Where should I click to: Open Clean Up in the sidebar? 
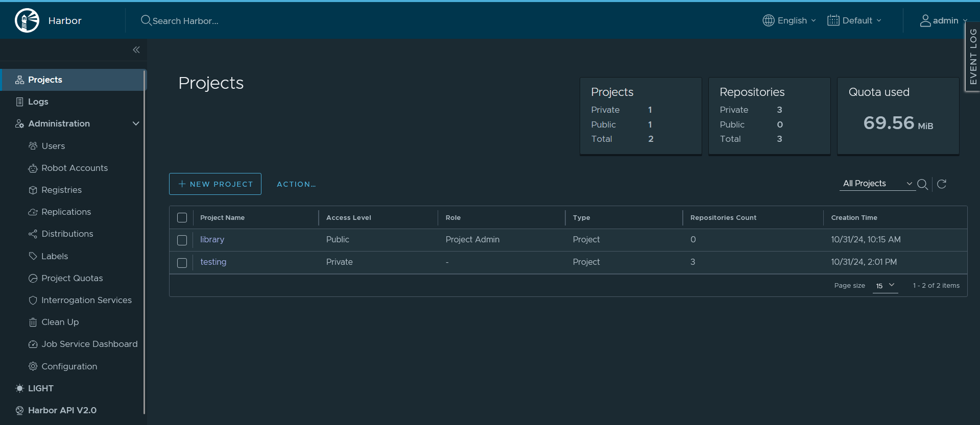click(x=60, y=322)
